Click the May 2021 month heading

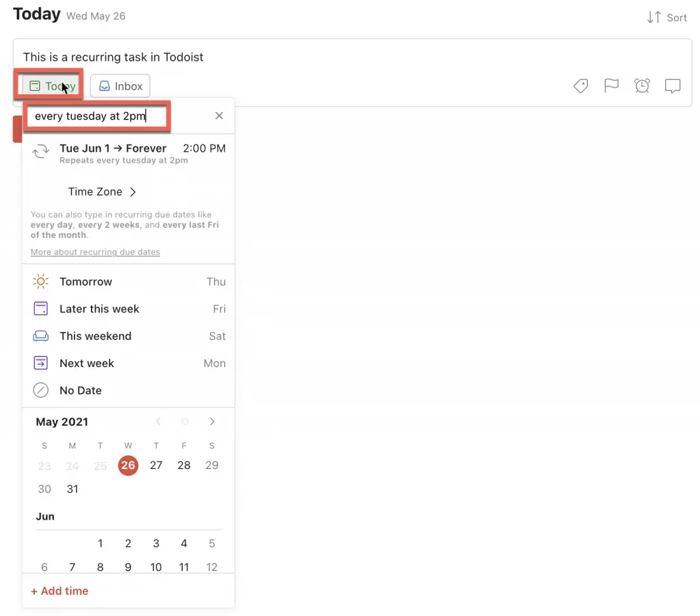coord(62,422)
